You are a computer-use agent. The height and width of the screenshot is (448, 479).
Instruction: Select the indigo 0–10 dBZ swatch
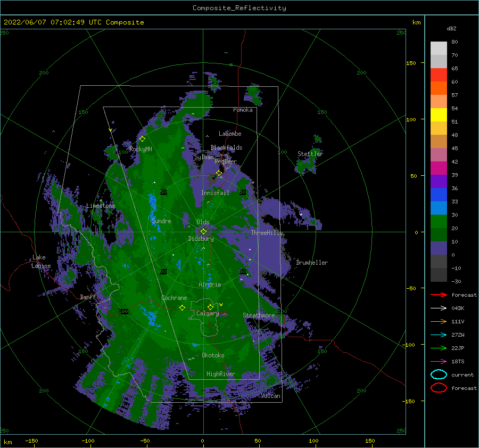[x=439, y=248]
